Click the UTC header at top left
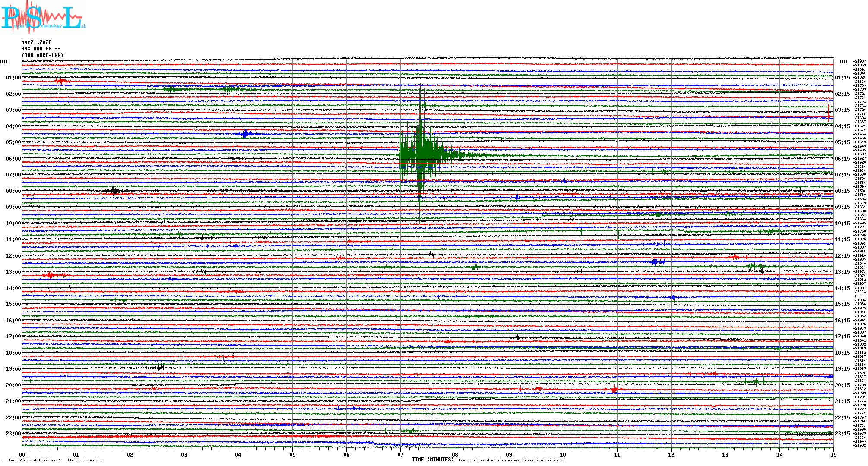Screen dimensions: 868x466 [4, 62]
